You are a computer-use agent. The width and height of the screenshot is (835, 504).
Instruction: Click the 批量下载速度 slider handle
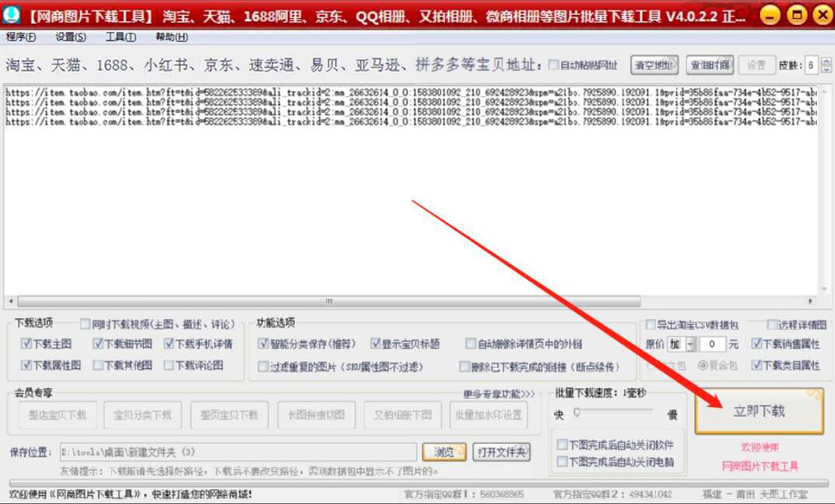(577, 412)
